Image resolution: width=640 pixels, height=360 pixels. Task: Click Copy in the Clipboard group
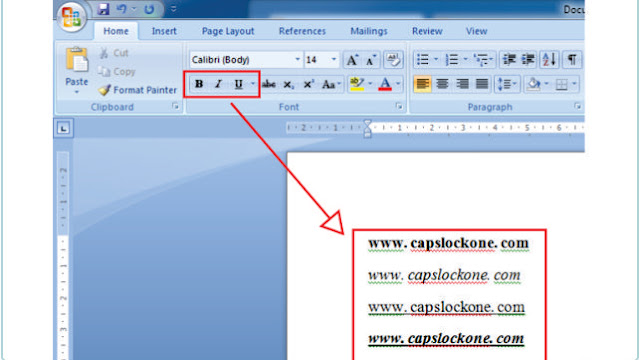click(x=117, y=71)
